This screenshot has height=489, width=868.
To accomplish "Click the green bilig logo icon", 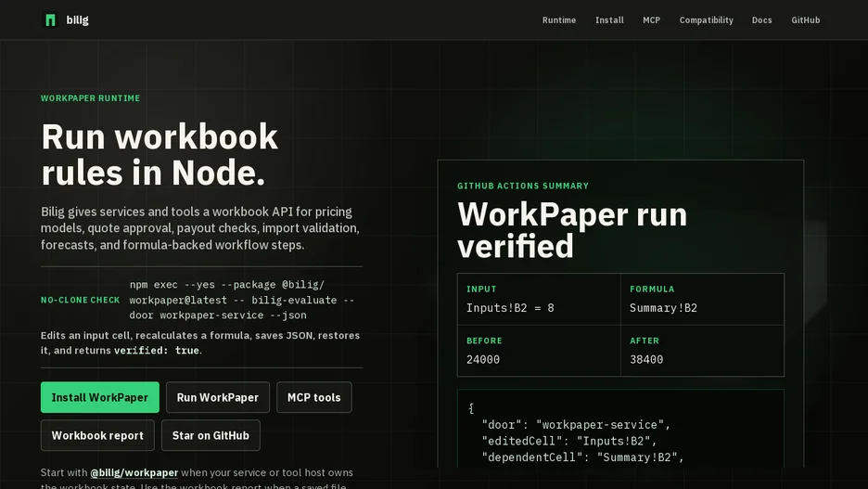I will pos(50,19).
